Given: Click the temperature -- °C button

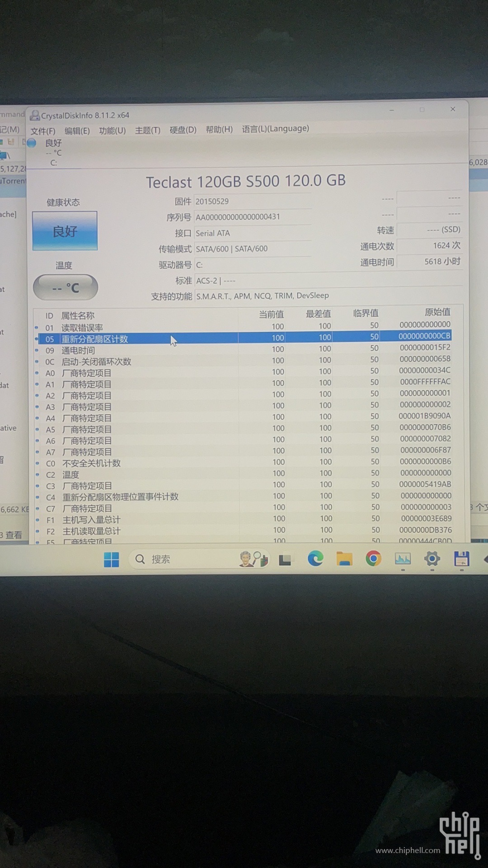Looking at the screenshot, I should pos(65,288).
